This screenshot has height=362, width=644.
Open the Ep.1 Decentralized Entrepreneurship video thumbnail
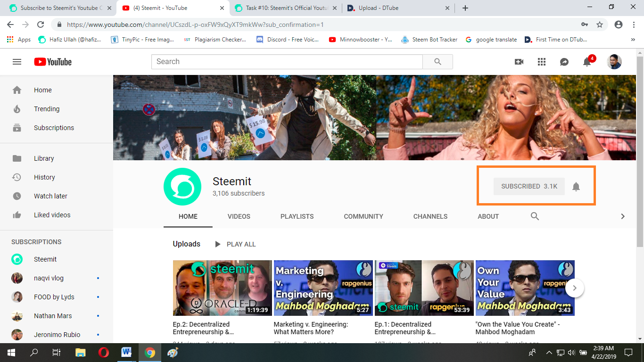[x=424, y=288]
